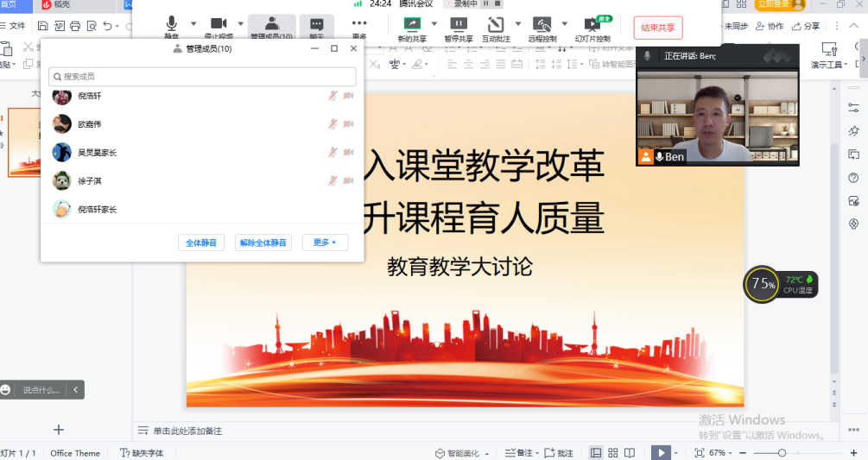This screenshot has height=460, width=868.
Task: Click the 搜索成员 search field
Action: tap(202, 77)
